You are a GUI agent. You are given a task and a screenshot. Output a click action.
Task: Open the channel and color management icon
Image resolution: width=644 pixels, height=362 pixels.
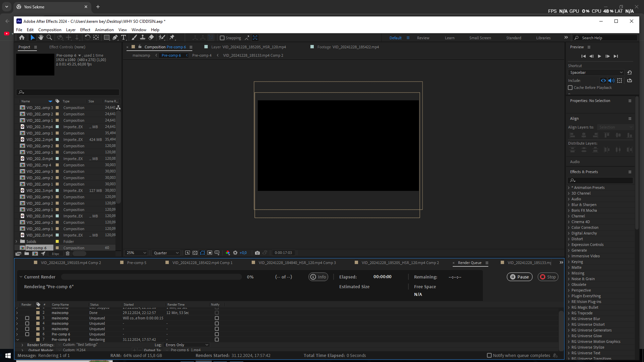coord(228,253)
